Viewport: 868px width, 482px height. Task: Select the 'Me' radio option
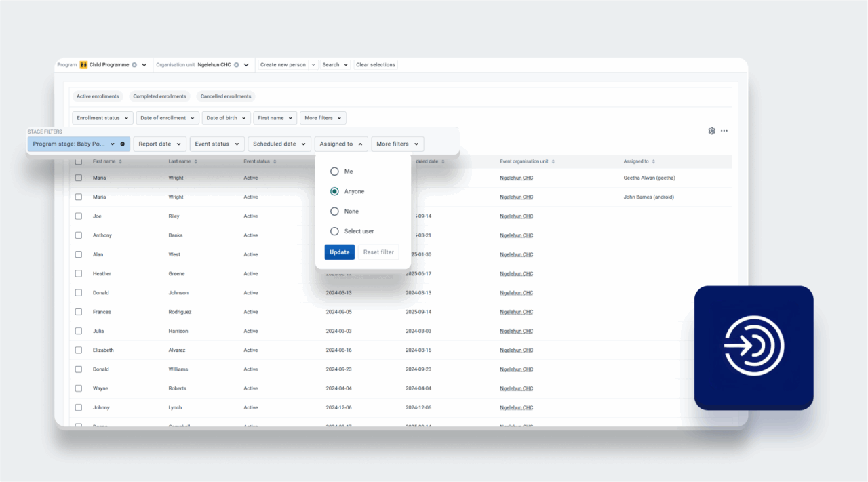tap(334, 172)
